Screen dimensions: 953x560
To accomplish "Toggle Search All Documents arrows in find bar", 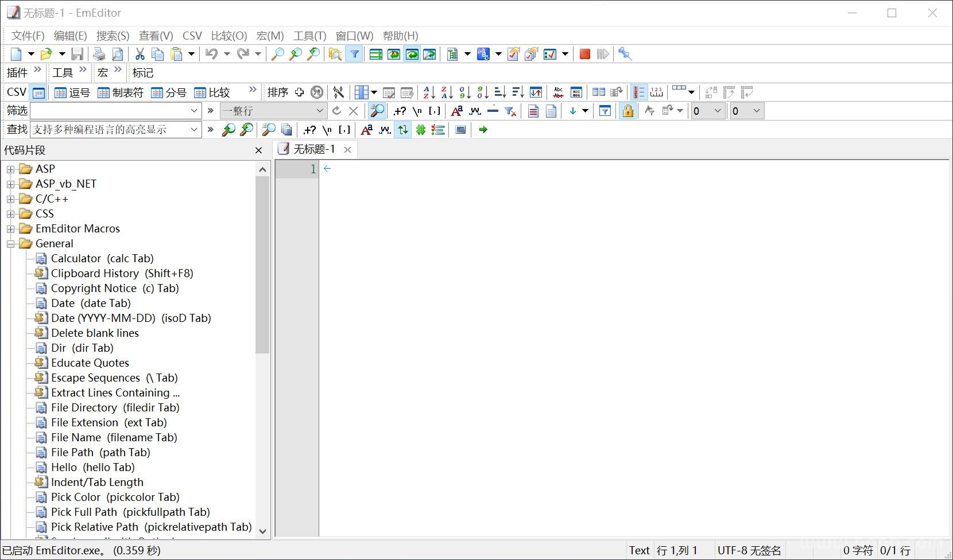I will coord(403,130).
